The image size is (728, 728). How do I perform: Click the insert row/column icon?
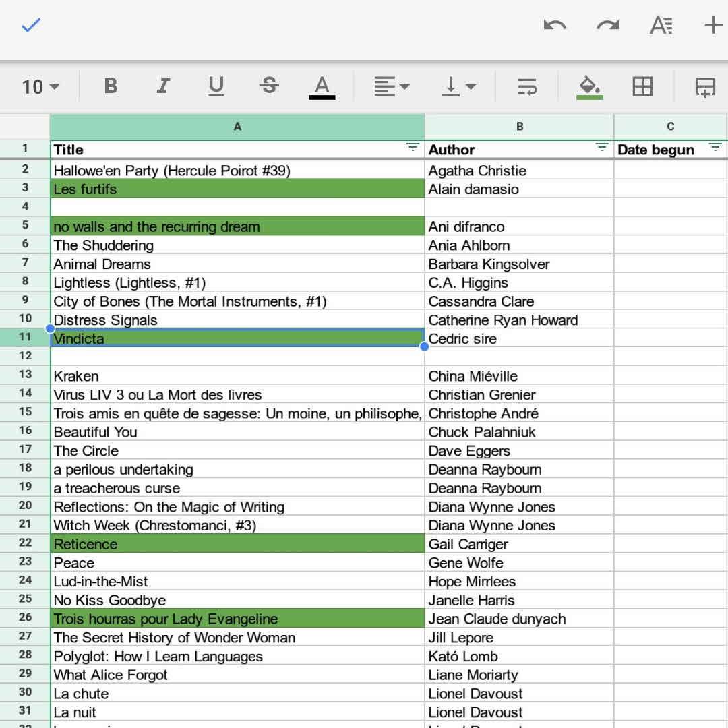coord(705,87)
